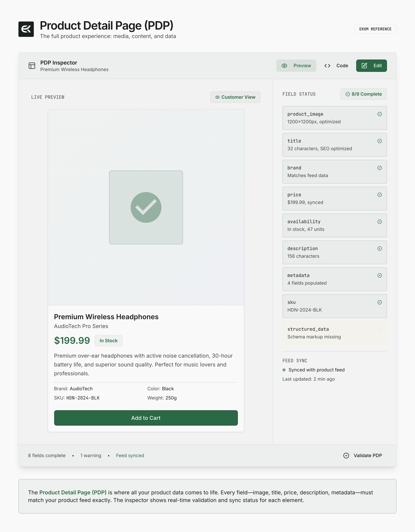Click the PDP Inspector layout icon

click(32, 66)
